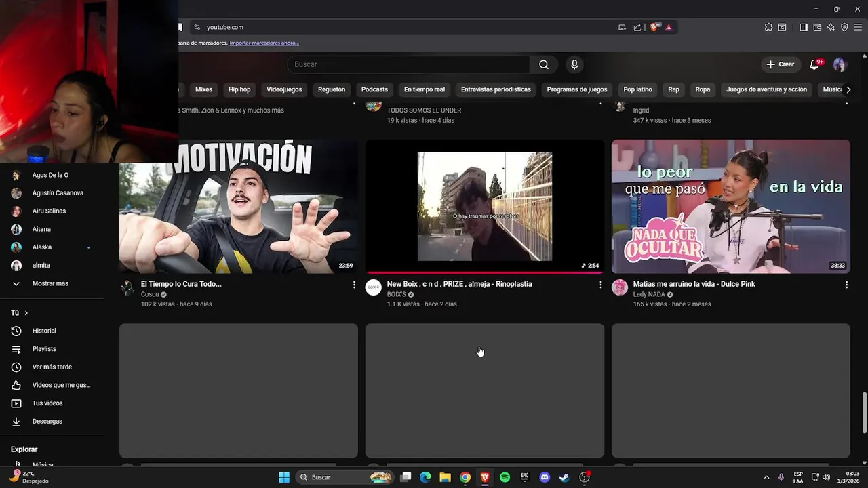Click the install/cast screen icon in address bar
The image size is (868, 488).
click(x=622, y=27)
